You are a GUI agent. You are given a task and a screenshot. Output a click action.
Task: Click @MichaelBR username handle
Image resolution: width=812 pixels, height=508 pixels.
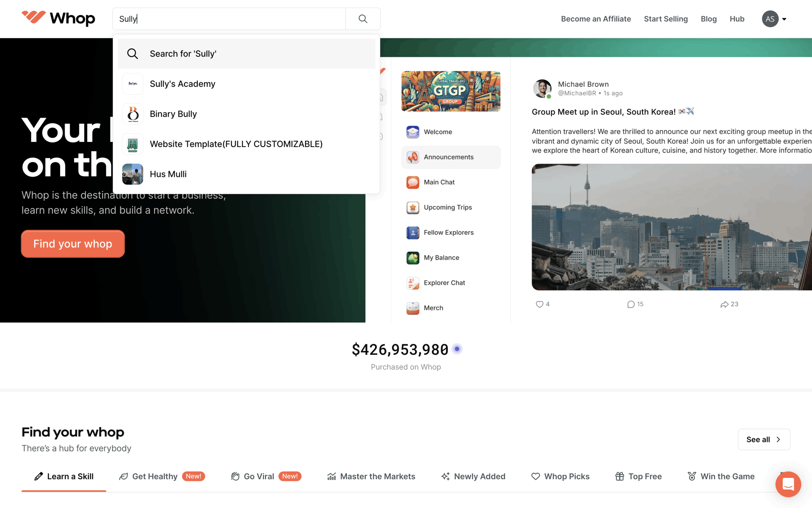click(x=577, y=93)
